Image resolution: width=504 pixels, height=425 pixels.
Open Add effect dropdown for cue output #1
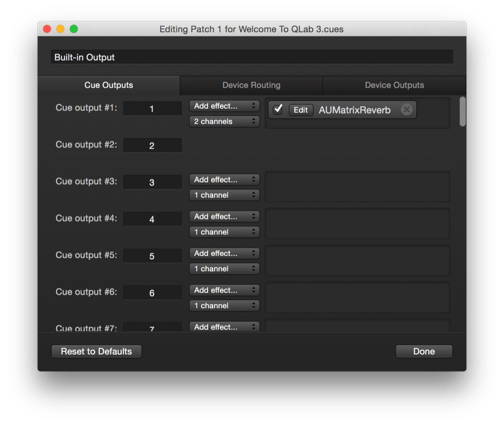point(224,106)
